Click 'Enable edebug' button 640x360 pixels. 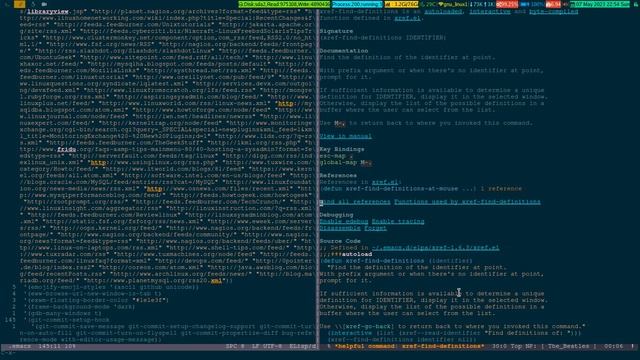coord(344,221)
